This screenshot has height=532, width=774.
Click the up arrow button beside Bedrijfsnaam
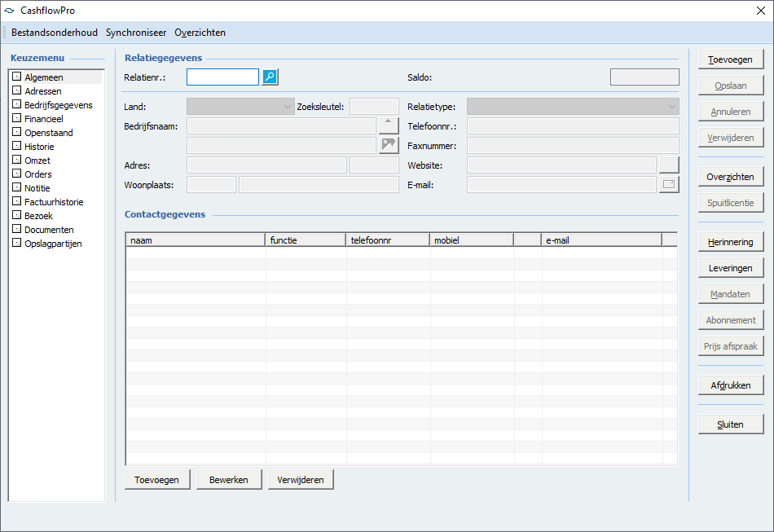(x=389, y=125)
